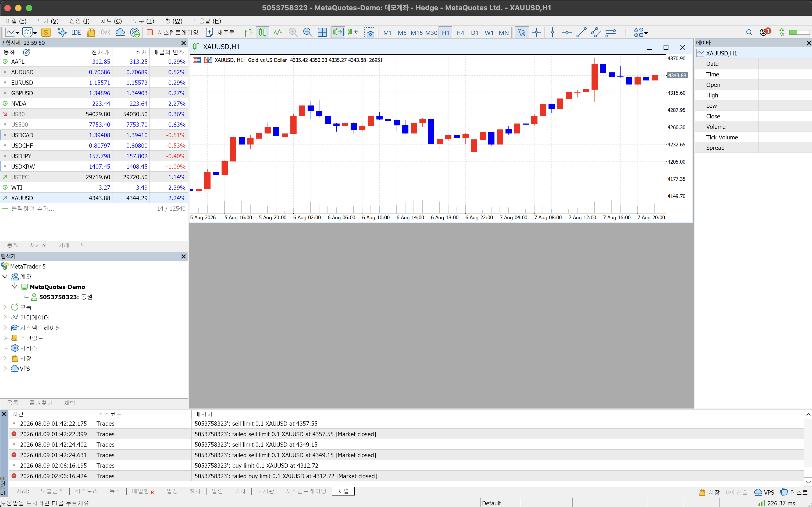The height and width of the screenshot is (507, 812).
Task: Take a chart screenshot with camera icon
Action: (369, 33)
